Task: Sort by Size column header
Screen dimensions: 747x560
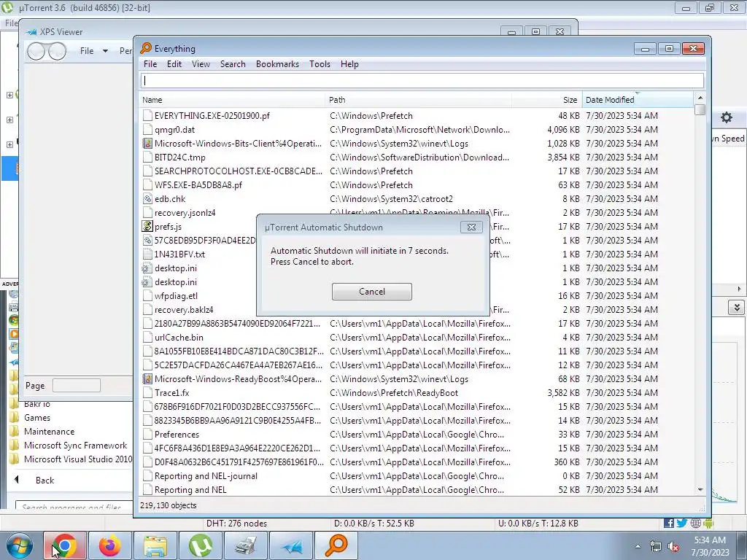Action: (547, 100)
